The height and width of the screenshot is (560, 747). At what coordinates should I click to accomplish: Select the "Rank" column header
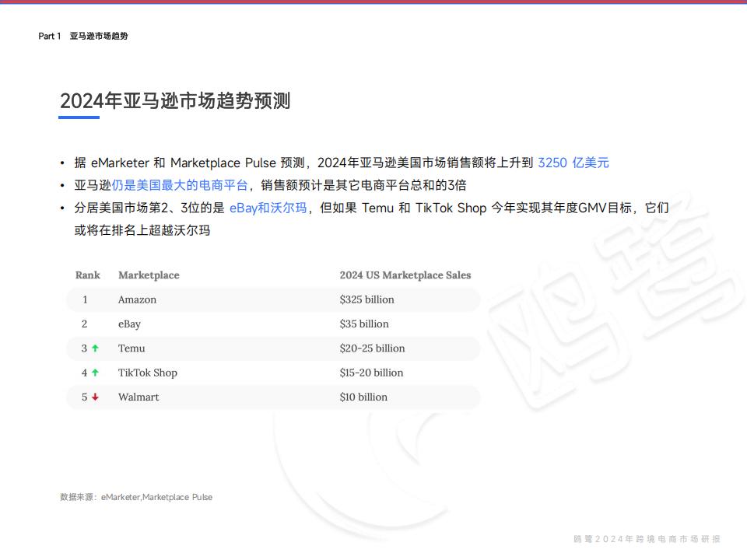(x=88, y=275)
